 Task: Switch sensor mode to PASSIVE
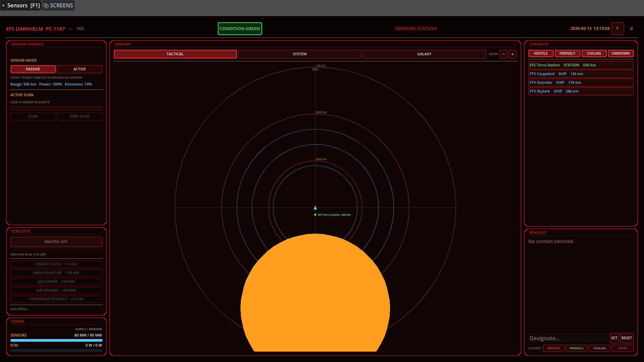[33, 69]
